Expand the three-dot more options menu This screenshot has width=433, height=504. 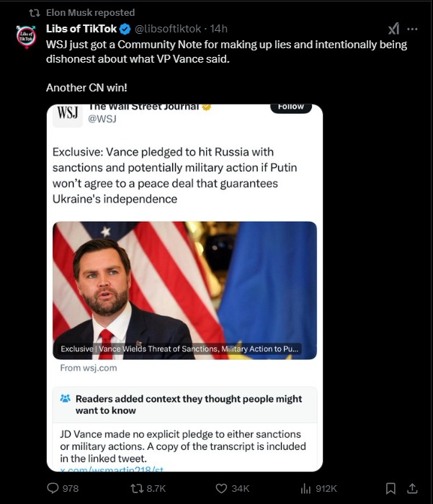412,29
